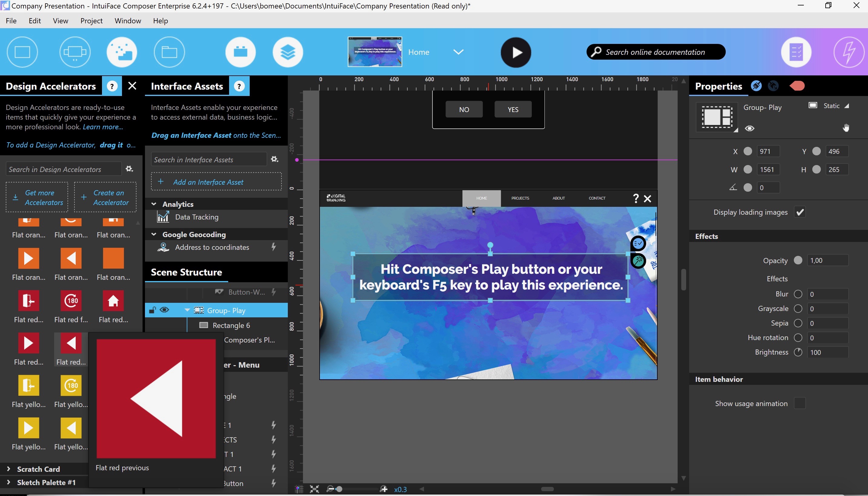868x496 pixels.
Task: Select the Data Tracking analytics icon
Action: pos(163,217)
